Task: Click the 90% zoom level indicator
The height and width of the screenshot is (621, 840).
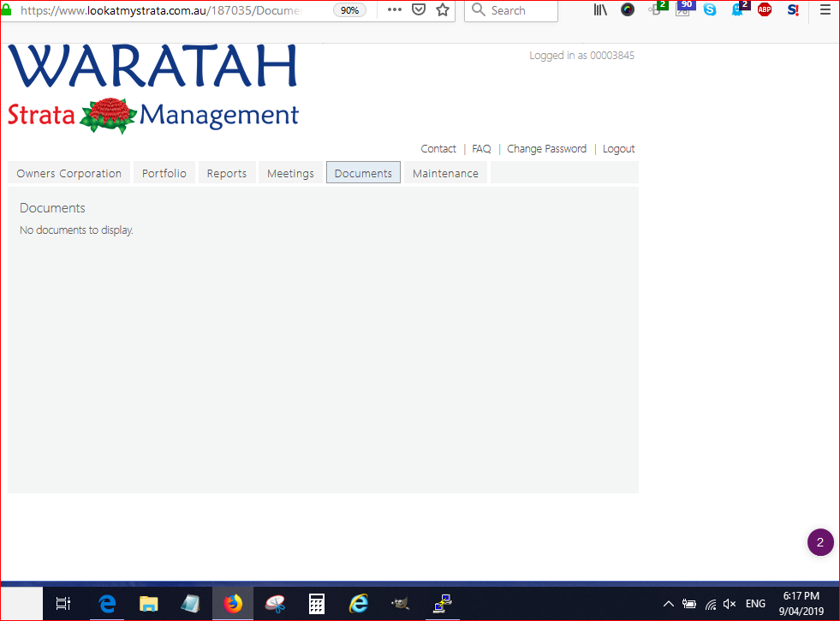Action: [350, 10]
